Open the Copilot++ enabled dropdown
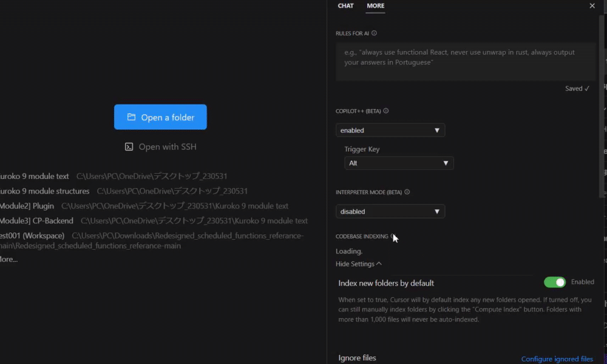 pos(390,130)
